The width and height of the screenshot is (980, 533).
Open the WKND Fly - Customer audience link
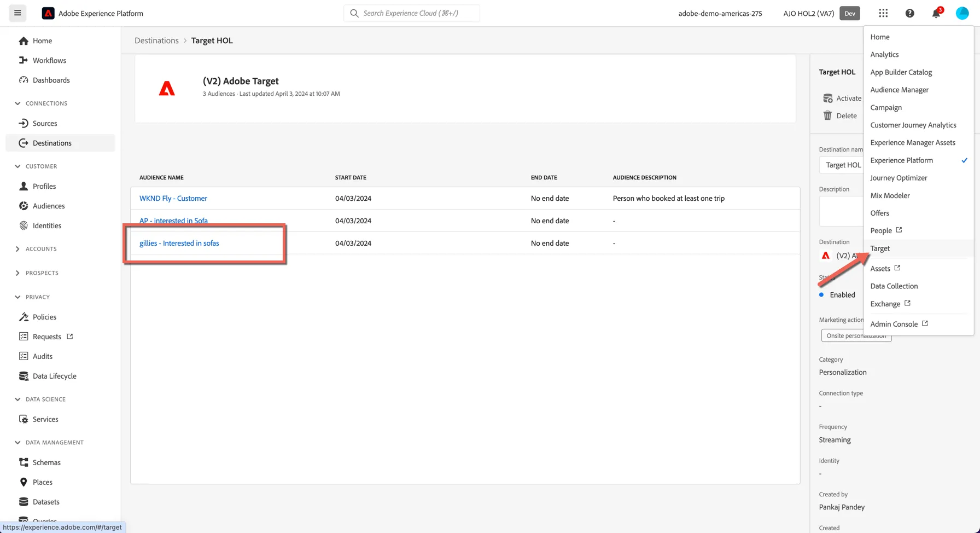pos(173,198)
